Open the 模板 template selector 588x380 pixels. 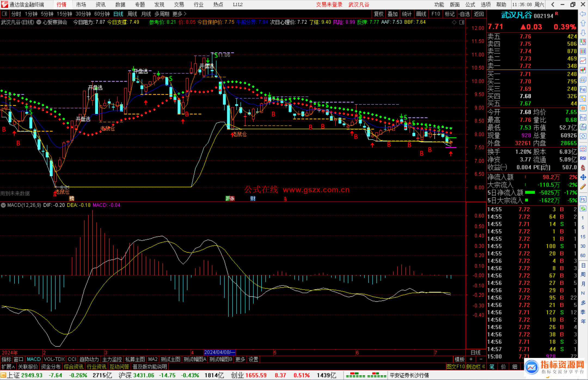(x=460, y=359)
